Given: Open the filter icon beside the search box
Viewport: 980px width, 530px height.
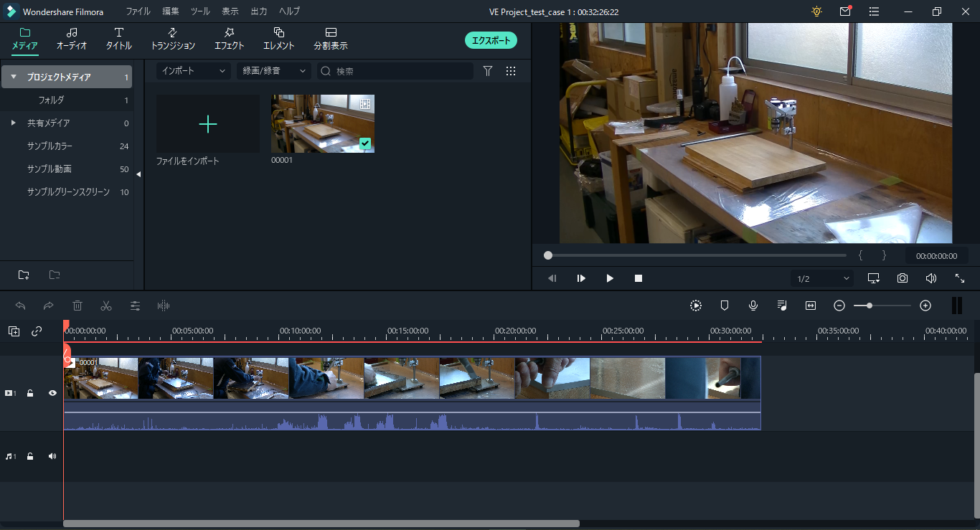Looking at the screenshot, I should point(488,71).
